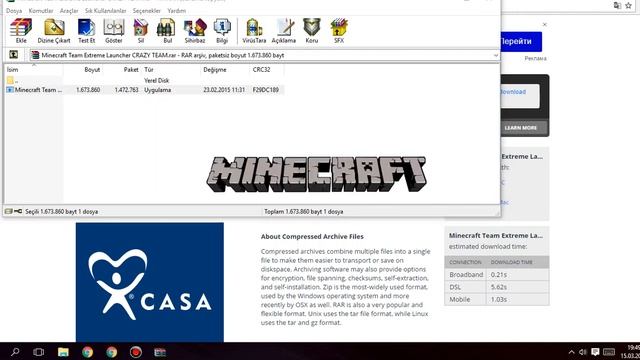
Task: Click the Broadband connection row
Action: click(497, 275)
